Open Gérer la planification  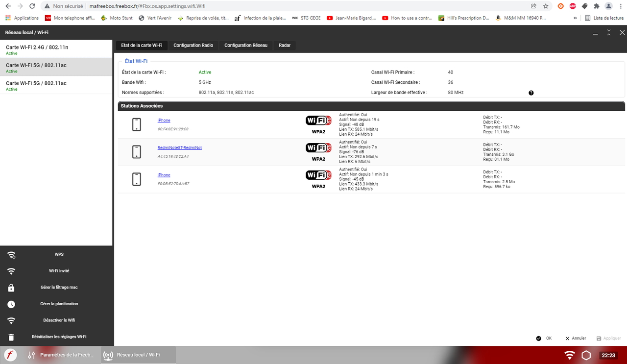pos(59,304)
